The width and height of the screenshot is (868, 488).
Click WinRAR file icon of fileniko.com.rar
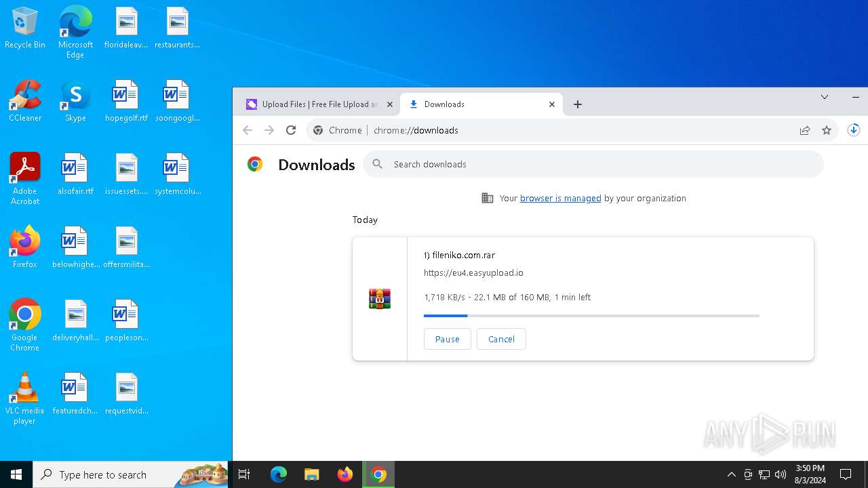380,298
